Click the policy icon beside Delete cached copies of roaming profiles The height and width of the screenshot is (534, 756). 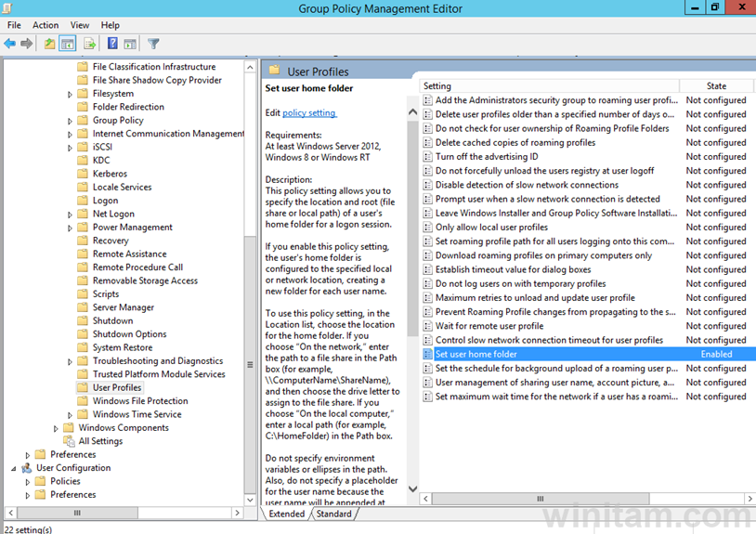pos(427,143)
